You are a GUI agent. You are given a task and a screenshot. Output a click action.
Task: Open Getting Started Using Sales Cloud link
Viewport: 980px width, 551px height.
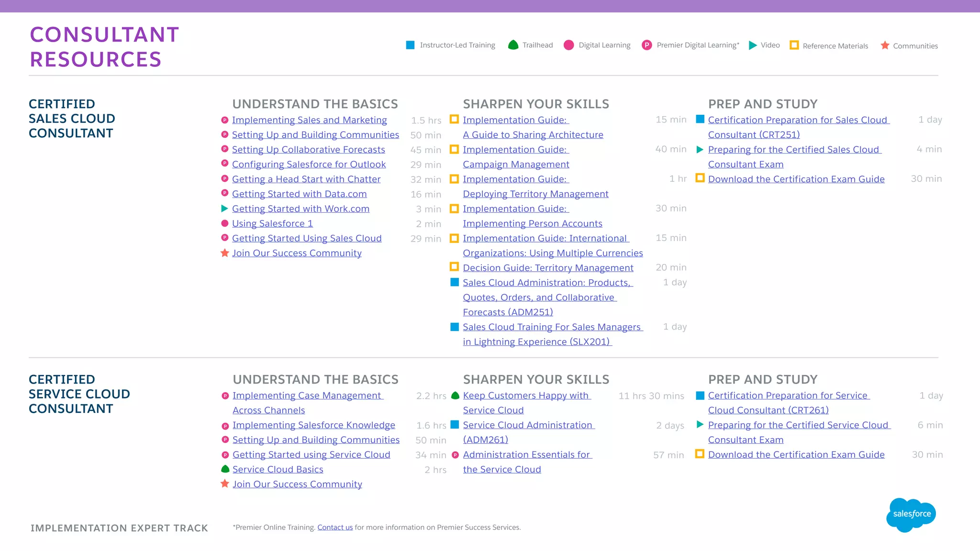(307, 238)
